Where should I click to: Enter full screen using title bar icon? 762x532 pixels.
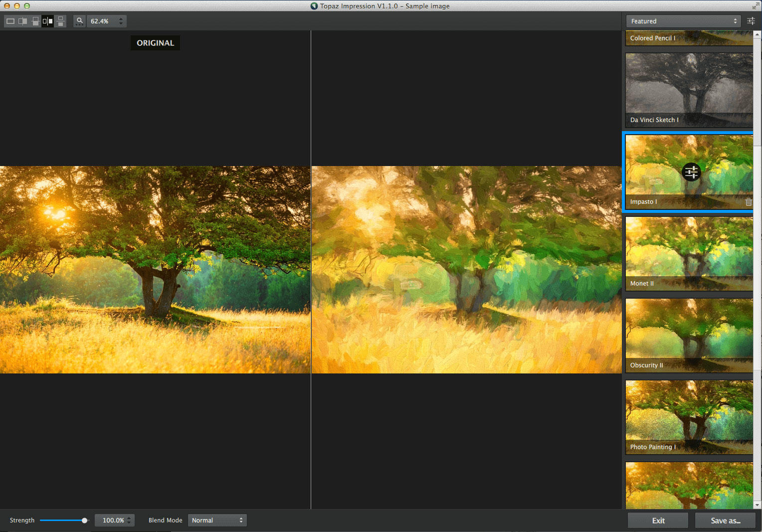tap(755, 6)
